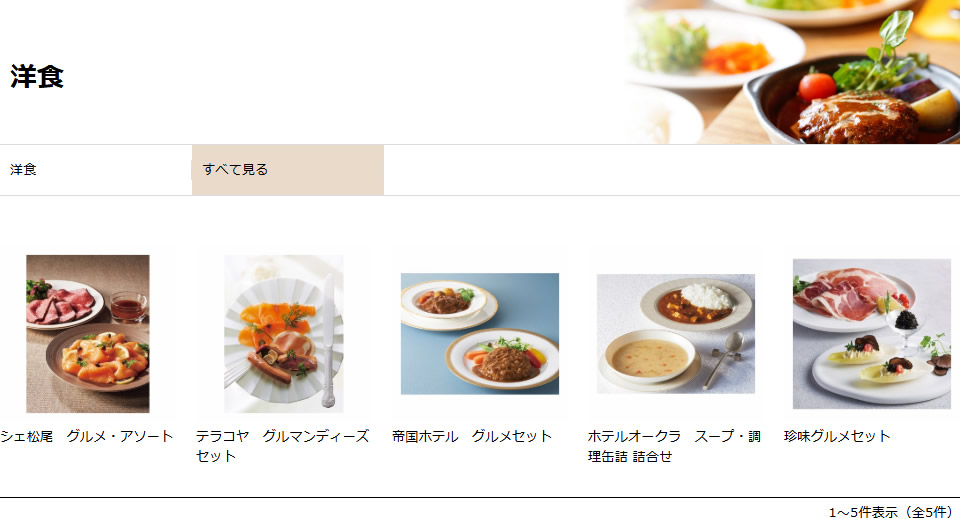960x518 pixels.
Task: Go to the 珍味グルメセット title link
Action: pyautogui.click(x=837, y=436)
